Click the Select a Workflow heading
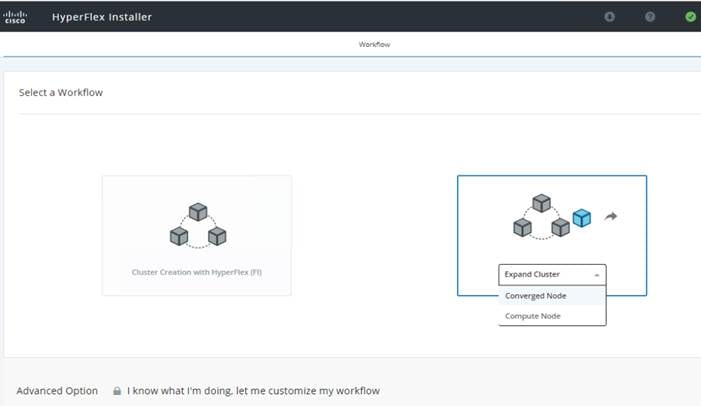The width and height of the screenshot is (701, 406). click(x=61, y=93)
